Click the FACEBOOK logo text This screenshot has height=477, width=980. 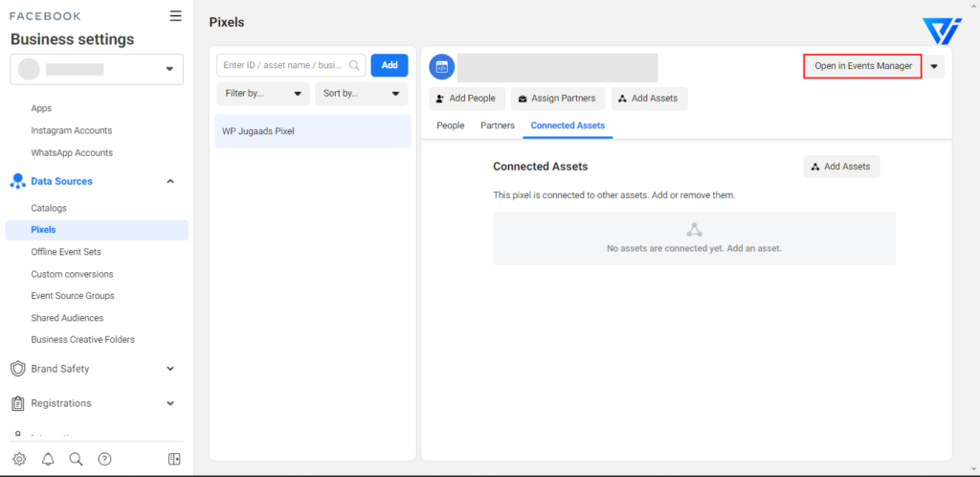[x=45, y=16]
